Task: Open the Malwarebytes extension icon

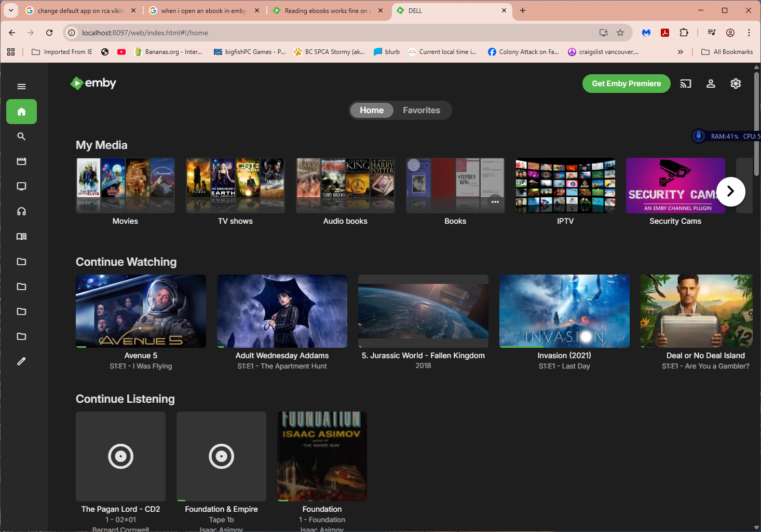Action: (x=646, y=33)
